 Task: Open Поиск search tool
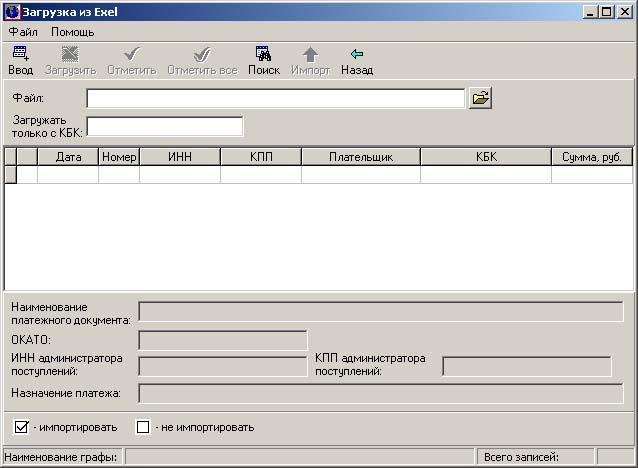click(264, 55)
